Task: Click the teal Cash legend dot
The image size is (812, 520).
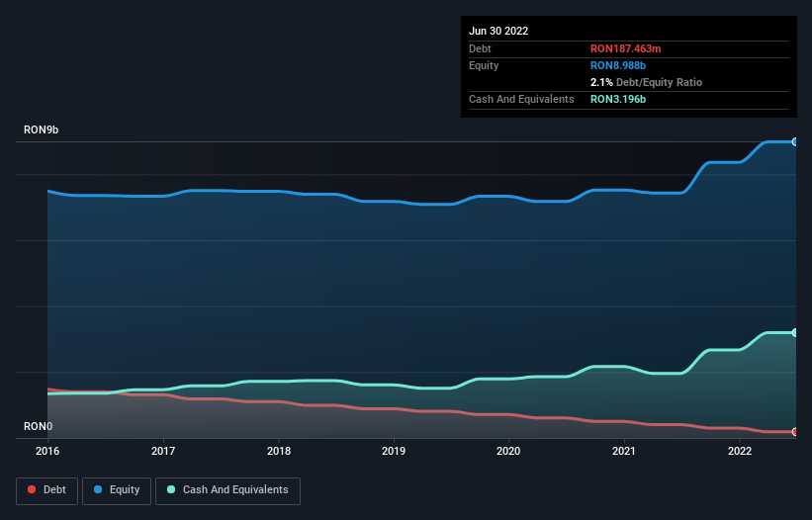Action: 171,489
